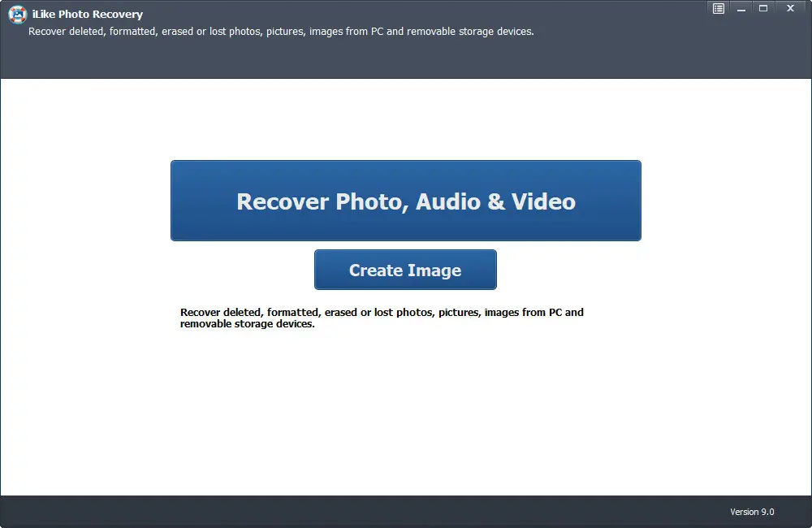Viewport: 812px width, 528px height.
Task: Open the menu list icon in title bar
Action: (719, 8)
